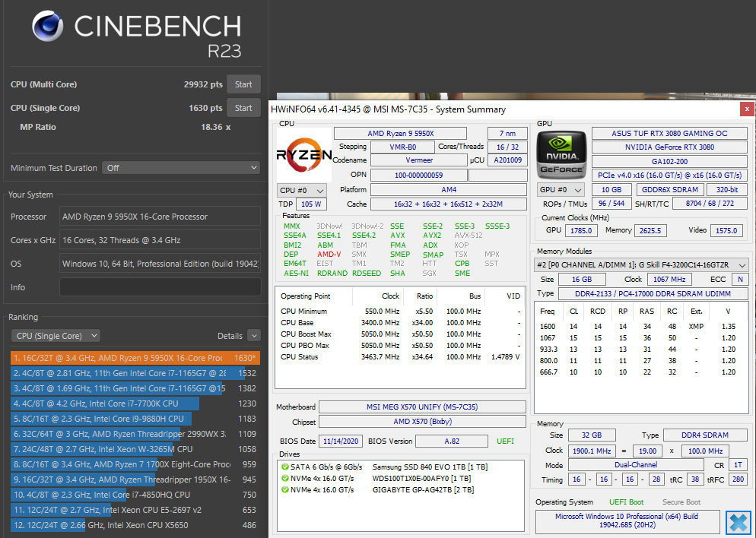Start the CPU Multi Core benchmark
Screen dimensions: 756x538
(x=243, y=84)
